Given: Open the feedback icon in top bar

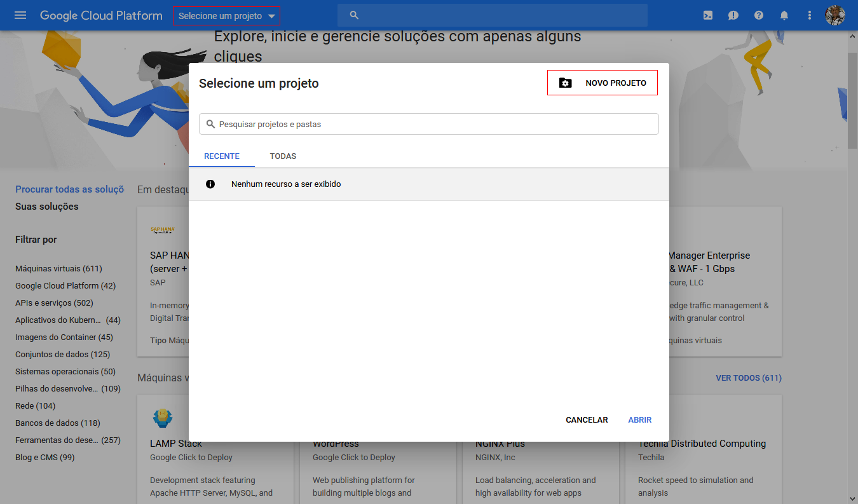Looking at the screenshot, I should tap(733, 15).
